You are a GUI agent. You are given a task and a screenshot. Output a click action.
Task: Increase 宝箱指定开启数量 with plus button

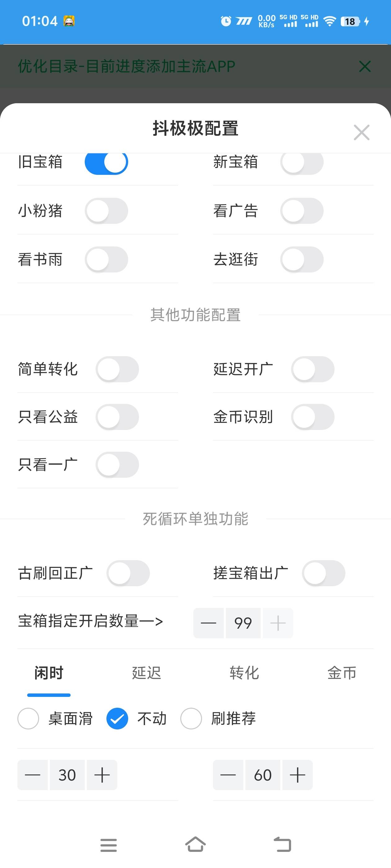coord(278,623)
